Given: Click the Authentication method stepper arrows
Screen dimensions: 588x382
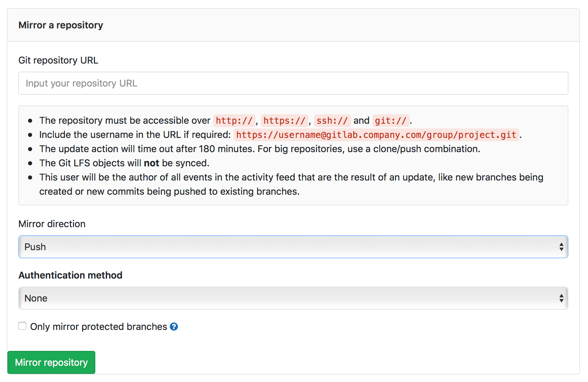Looking at the screenshot, I should pyautogui.click(x=561, y=298).
